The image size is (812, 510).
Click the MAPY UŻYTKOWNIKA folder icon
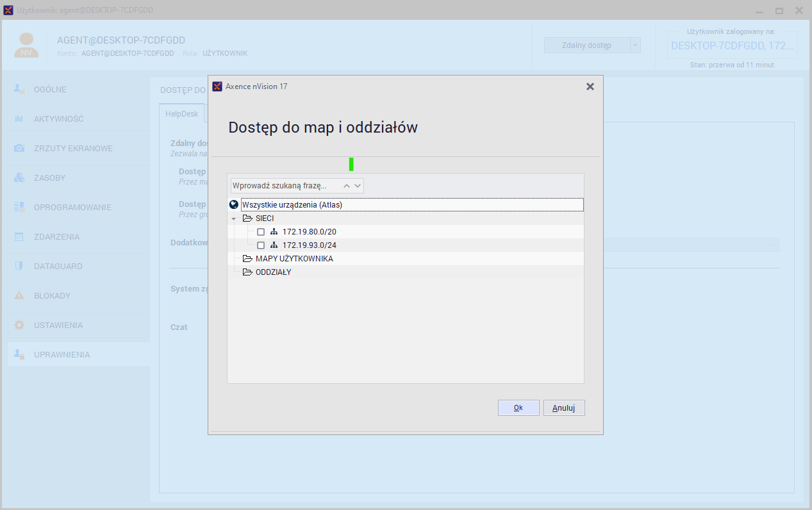pos(247,259)
